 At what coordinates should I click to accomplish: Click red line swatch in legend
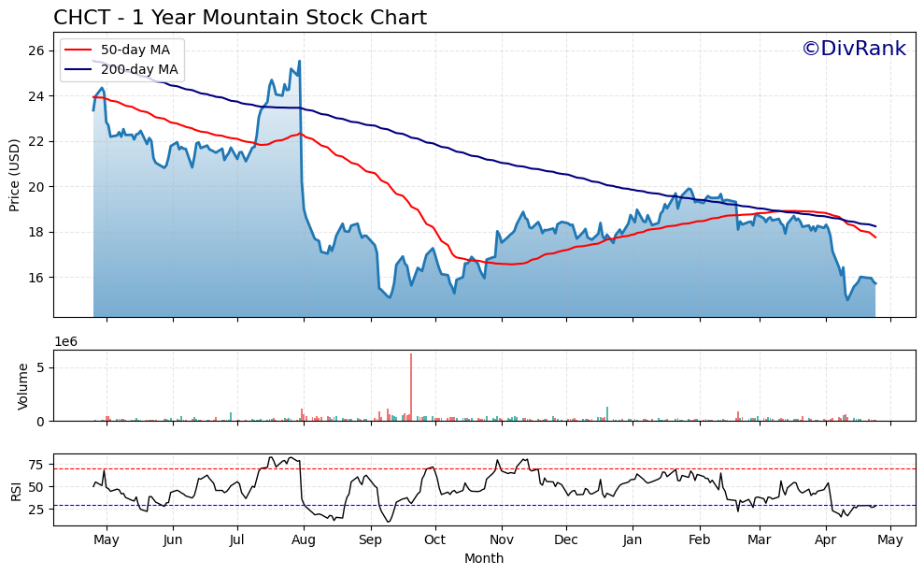click(78, 50)
